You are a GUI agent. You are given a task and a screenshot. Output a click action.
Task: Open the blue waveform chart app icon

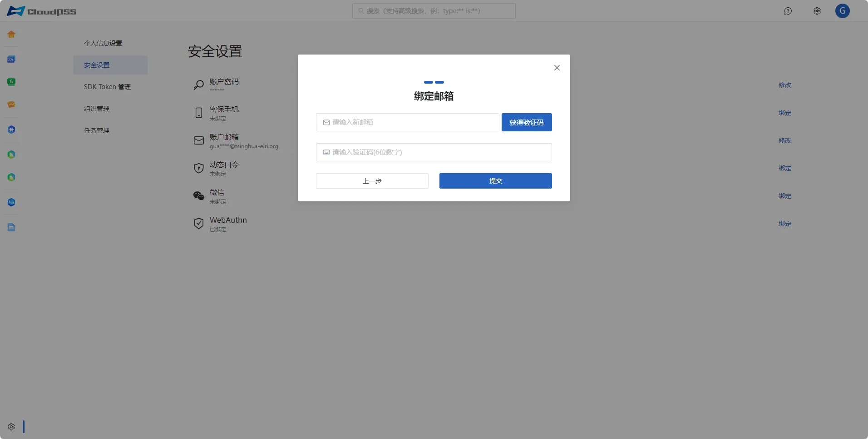point(11,59)
